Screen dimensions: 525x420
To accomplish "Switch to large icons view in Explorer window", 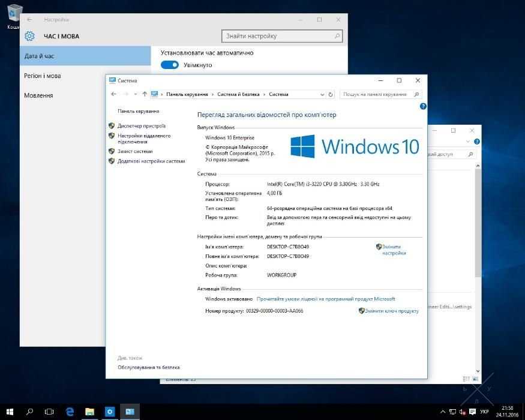I will coord(475,379).
